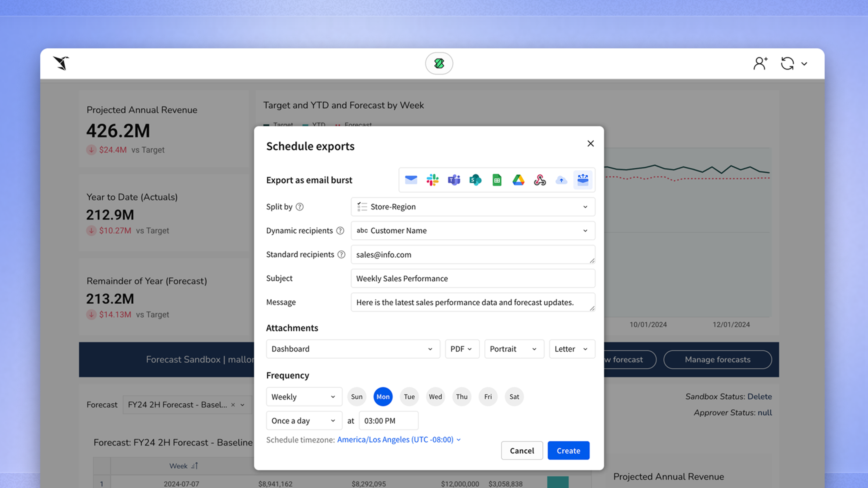Image resolution: width=868 pixels, height=488 pixels.
Task: Click the Message text field
Action: click(x=473, y=303)
